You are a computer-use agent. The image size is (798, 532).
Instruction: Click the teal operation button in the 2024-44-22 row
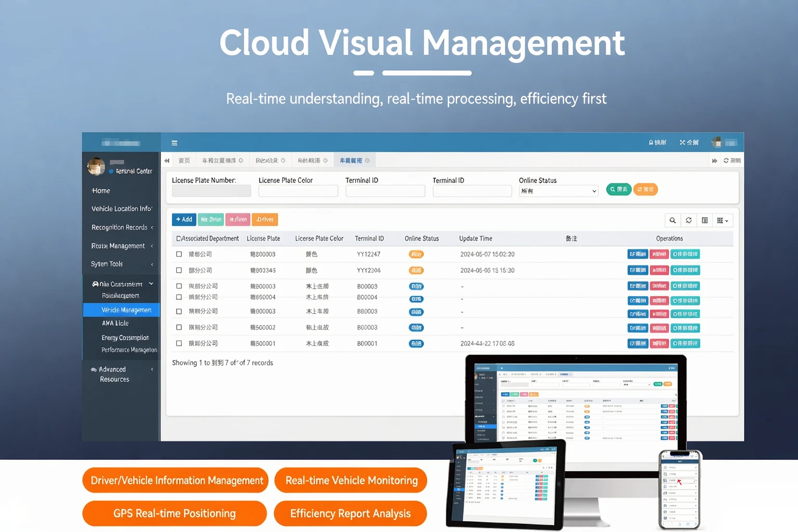685,343
